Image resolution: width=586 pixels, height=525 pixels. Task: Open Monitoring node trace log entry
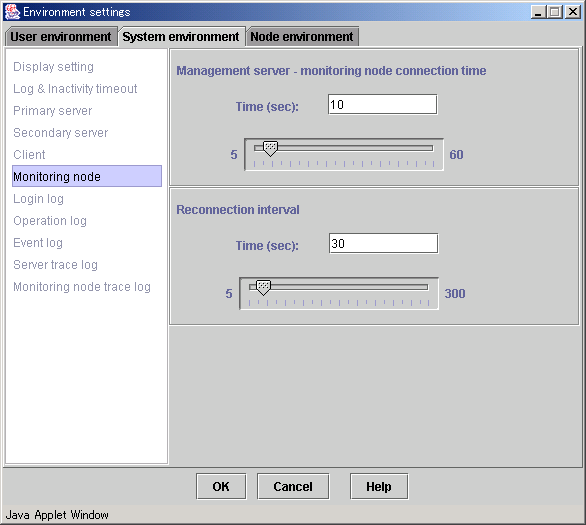(82, 287)
